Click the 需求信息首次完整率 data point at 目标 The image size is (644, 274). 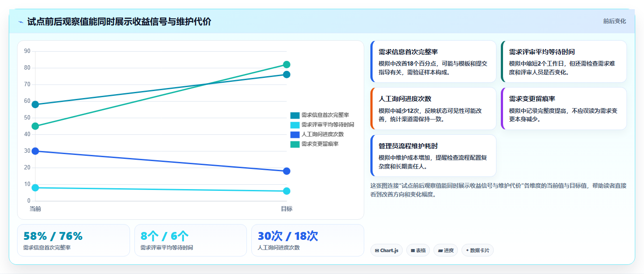click(287, 74)
